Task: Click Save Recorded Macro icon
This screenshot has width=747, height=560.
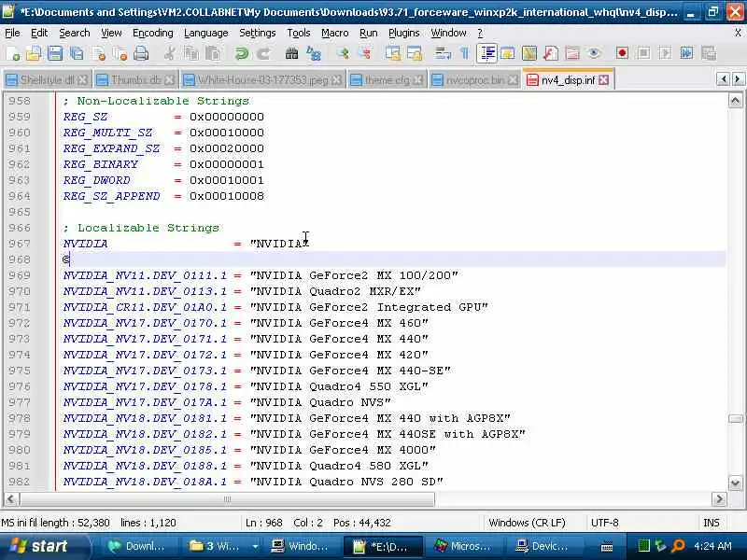Action: click(709, 53)
